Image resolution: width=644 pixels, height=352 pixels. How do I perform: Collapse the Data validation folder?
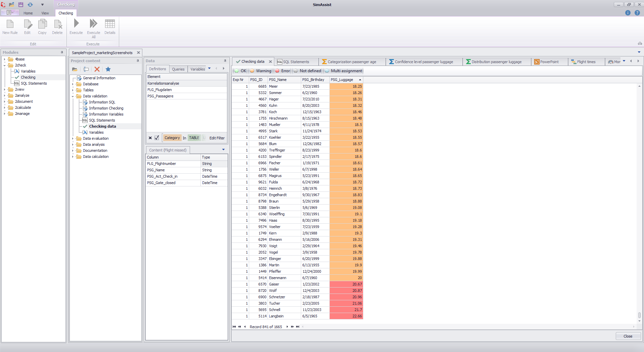[73, 96]
